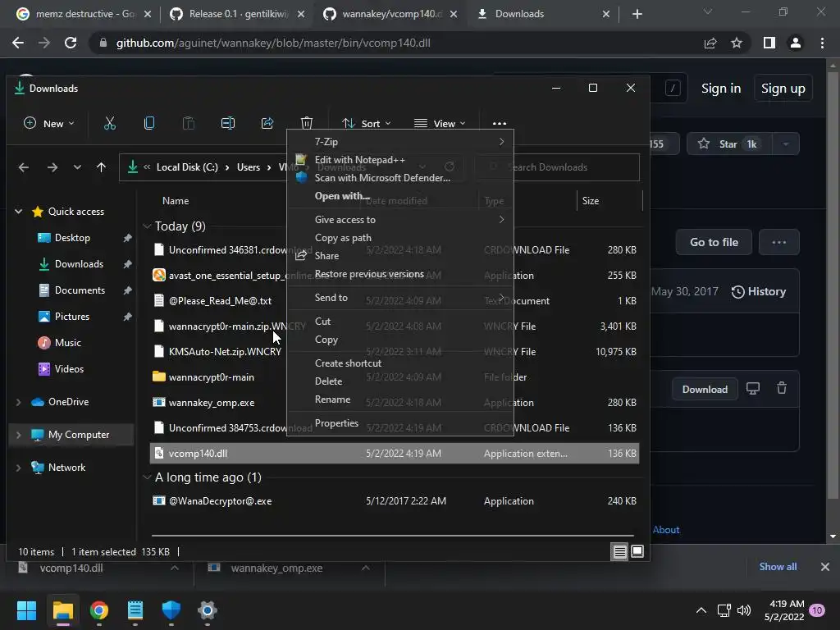Choose Edit with Notepad++ from context menu
This screenshot has width=840, height=630.
click(x=400, y=160)
